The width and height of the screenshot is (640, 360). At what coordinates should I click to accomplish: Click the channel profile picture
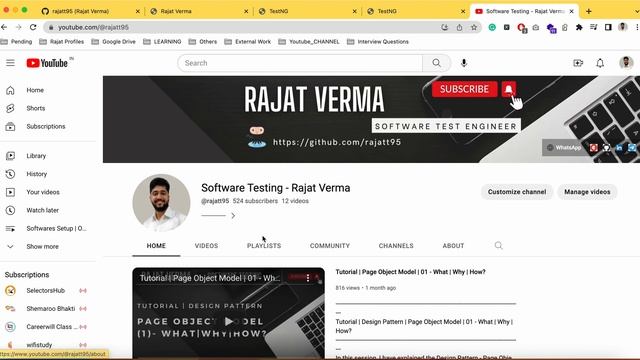[x=161, y=203]
